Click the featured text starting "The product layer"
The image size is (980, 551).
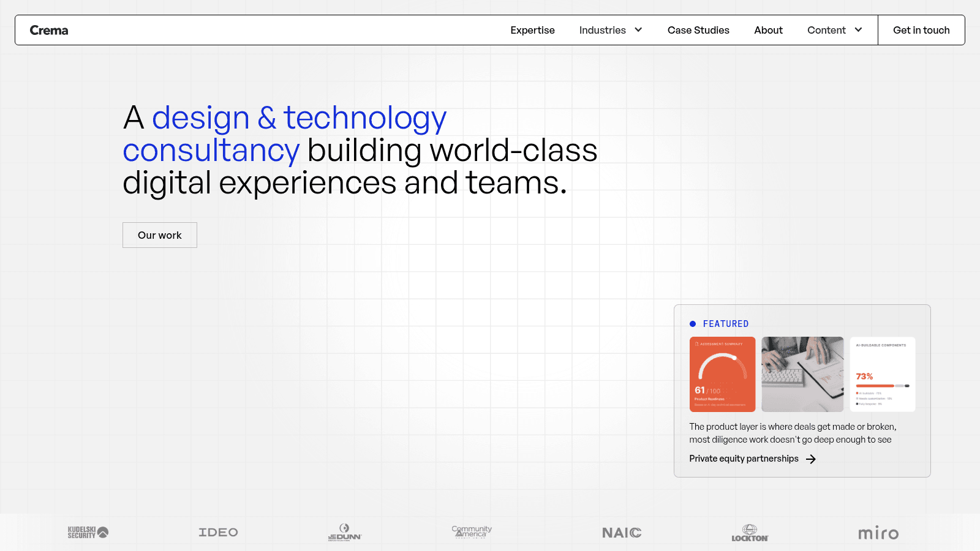[793, 433]
